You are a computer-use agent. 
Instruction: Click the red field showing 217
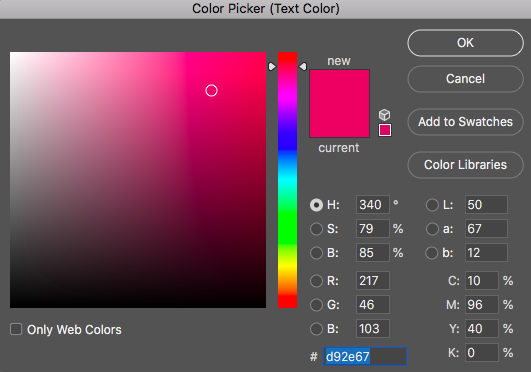[373, 281]
